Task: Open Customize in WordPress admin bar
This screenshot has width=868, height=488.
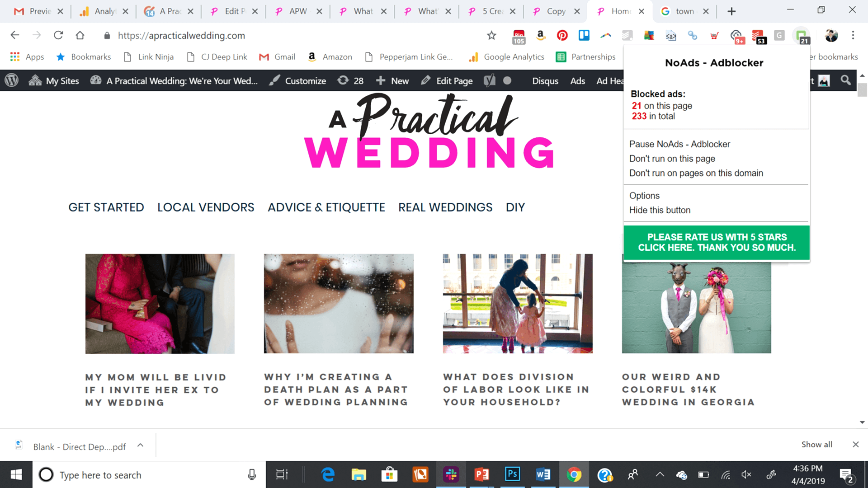Action: (x=297, y=81)
